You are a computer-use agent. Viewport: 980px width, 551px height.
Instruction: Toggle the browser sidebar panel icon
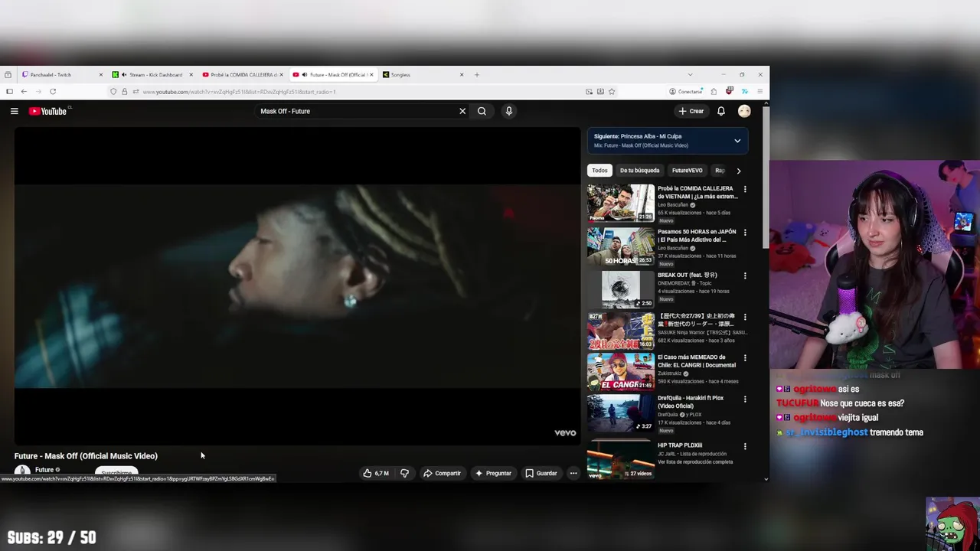coord(9,92)
